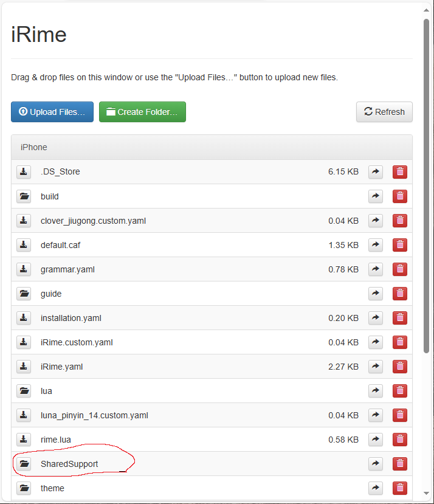Click move arrow for theme folder
434x504 pixels.
(x=376, y=488)
